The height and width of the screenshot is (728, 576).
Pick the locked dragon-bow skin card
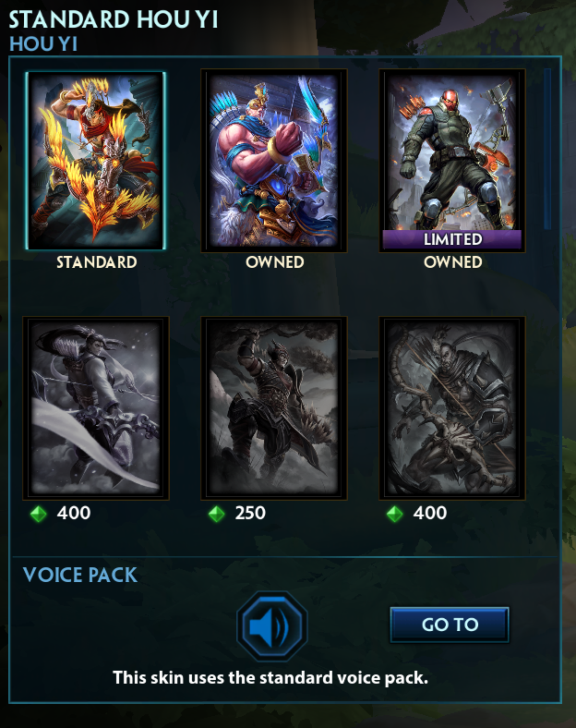coord(452,408)
